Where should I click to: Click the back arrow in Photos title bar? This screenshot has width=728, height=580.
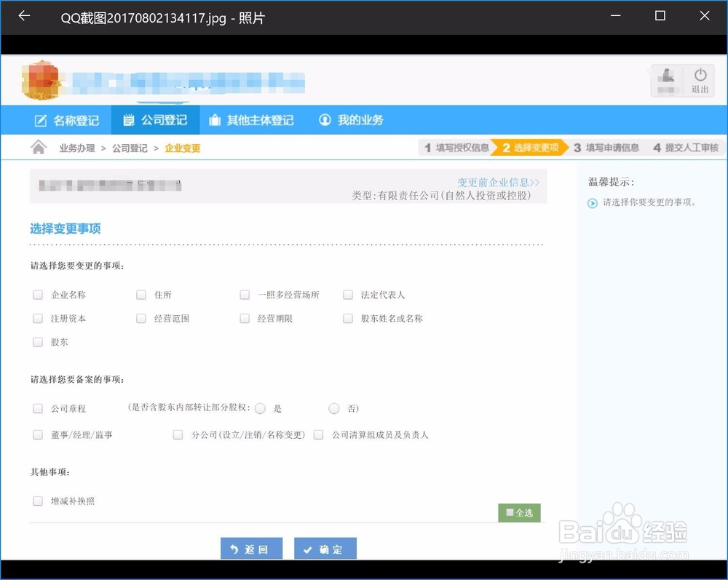pyautogui.click(x=23, y=15)
